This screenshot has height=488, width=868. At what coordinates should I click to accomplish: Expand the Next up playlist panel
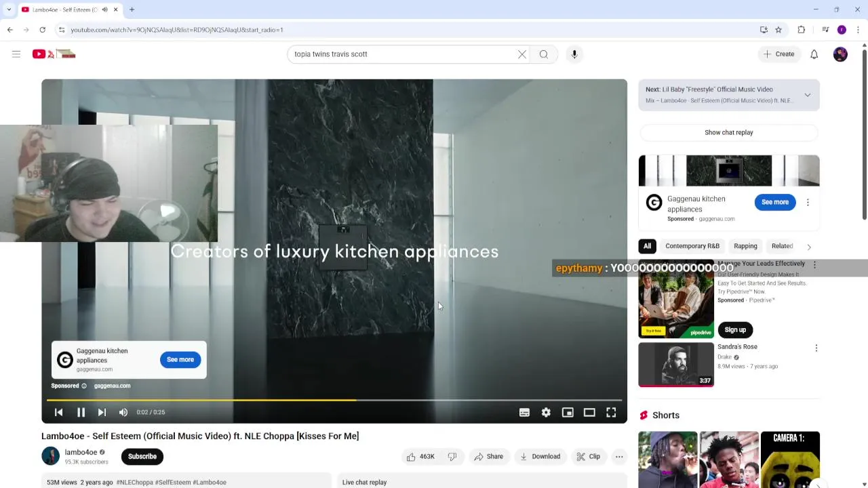point(807,95)
